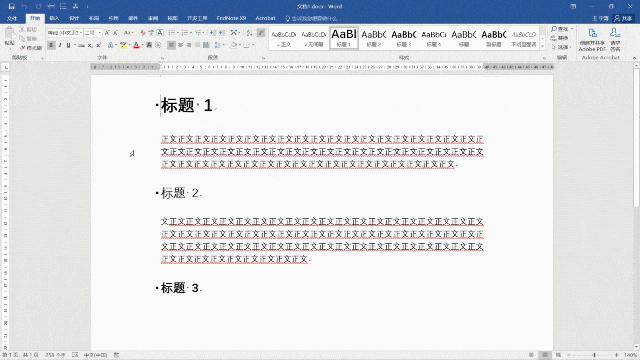Image resolution: width=640 pixels, height=360 pixels.
Task: Apply the 正文 (Normal) style
Action: [x=284, y=38]
